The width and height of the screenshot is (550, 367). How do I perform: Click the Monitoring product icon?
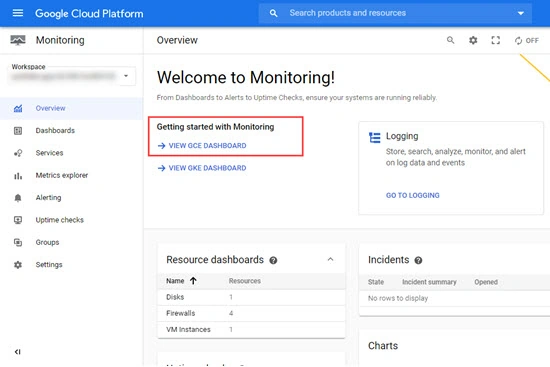coord(18,40)
